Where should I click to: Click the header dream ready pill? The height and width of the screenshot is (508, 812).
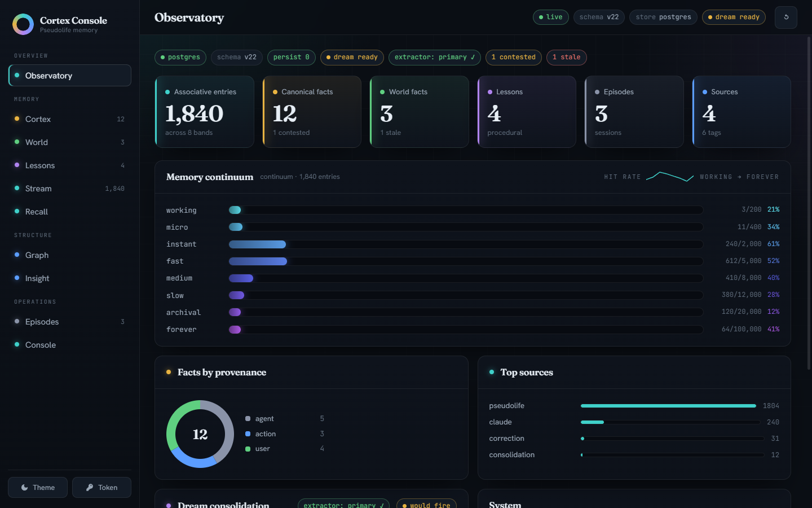pyautogui.click(x=734, y=17)
